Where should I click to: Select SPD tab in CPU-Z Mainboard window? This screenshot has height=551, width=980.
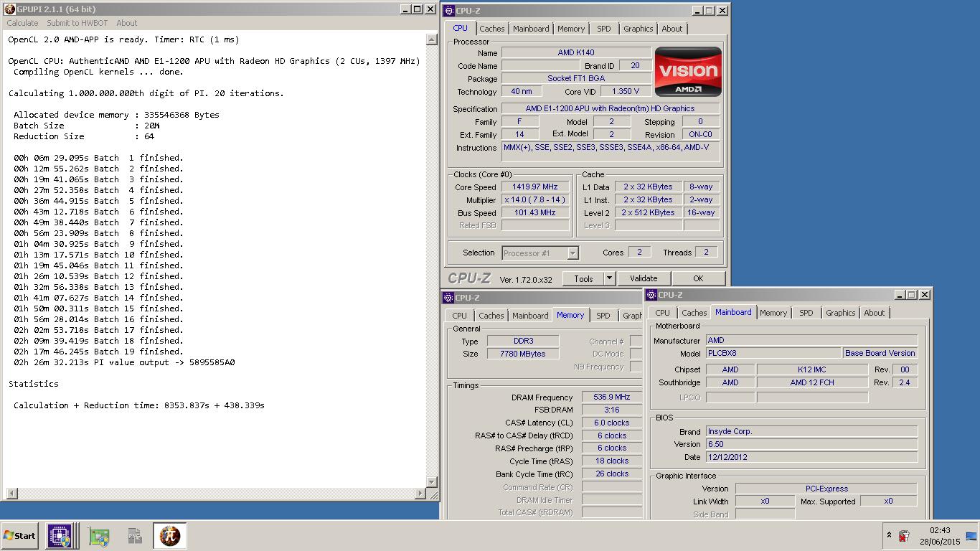coord(806,313)
